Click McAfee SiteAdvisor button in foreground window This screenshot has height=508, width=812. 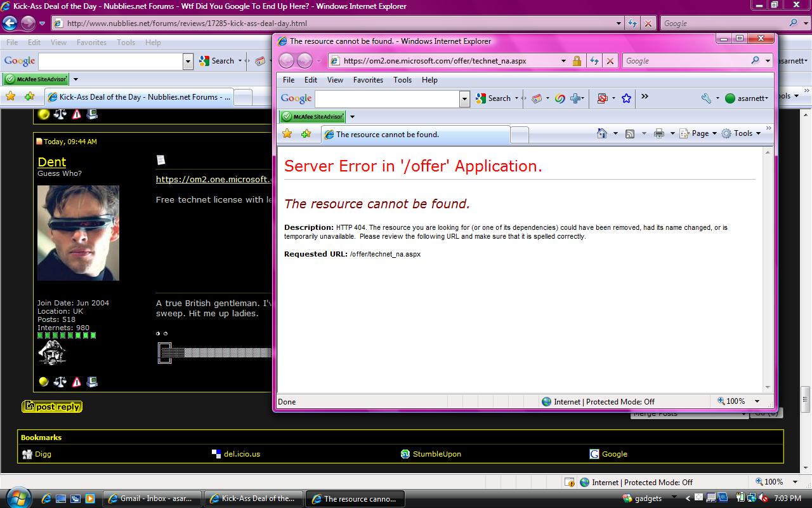(x=313, y=117)
